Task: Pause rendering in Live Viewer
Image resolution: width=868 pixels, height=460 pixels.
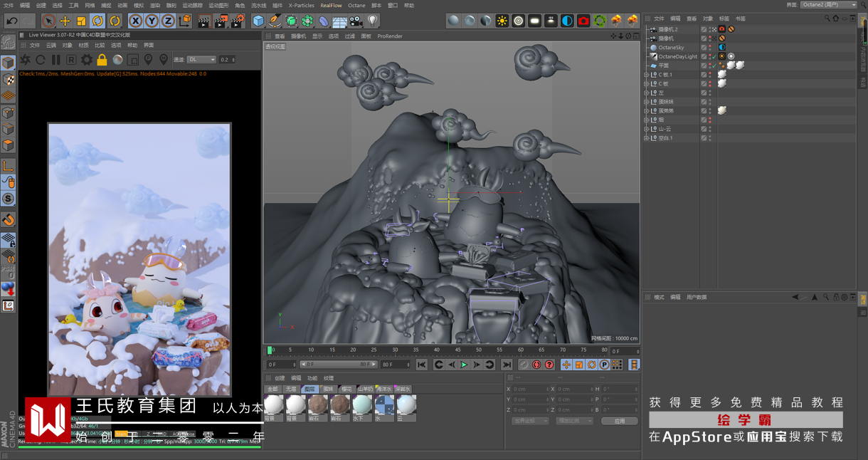Action: click(55, 60)
